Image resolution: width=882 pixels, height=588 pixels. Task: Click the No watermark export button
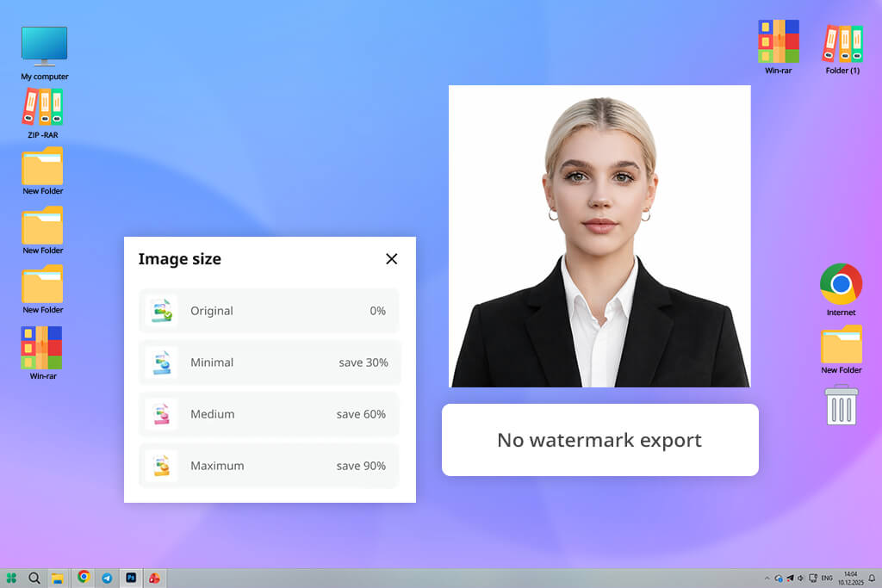(x=599, y=440)
